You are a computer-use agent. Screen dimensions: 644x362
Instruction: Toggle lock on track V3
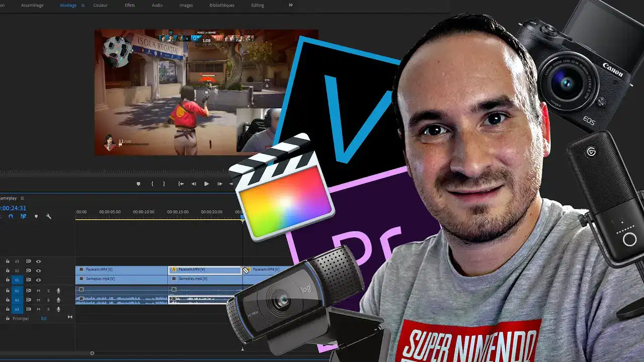8,261
